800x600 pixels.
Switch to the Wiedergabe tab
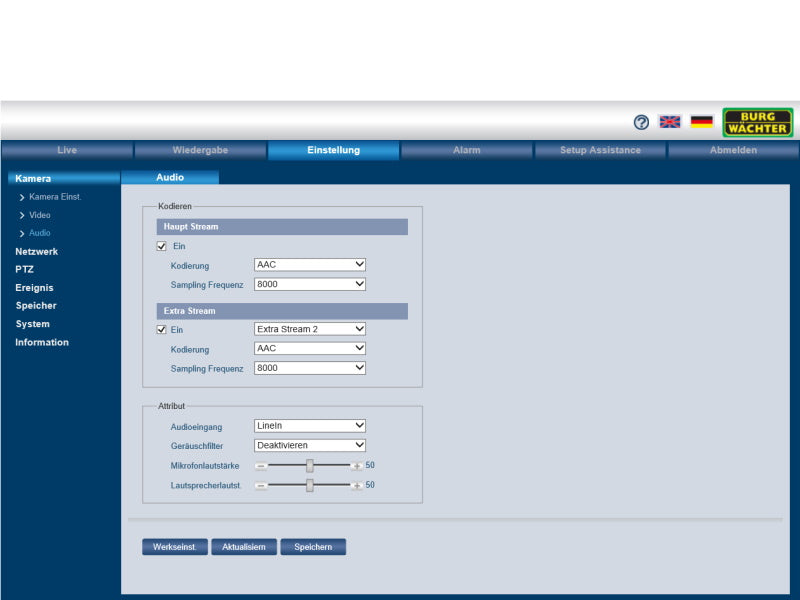point(200,151)
